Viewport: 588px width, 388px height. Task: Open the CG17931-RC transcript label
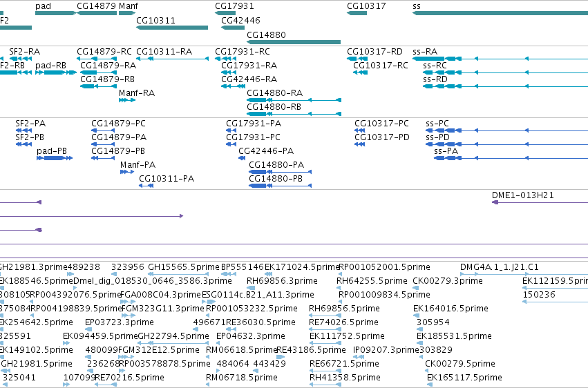click(243, 52)
